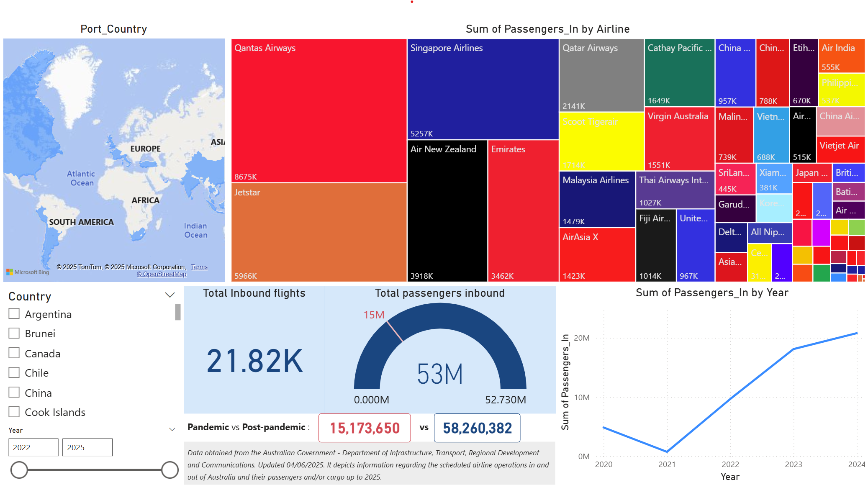Image resolution: width=868 pixels, height=485 pixels.
Task: Open the Year slicer dropdown chevron
Action: (172, 429)
